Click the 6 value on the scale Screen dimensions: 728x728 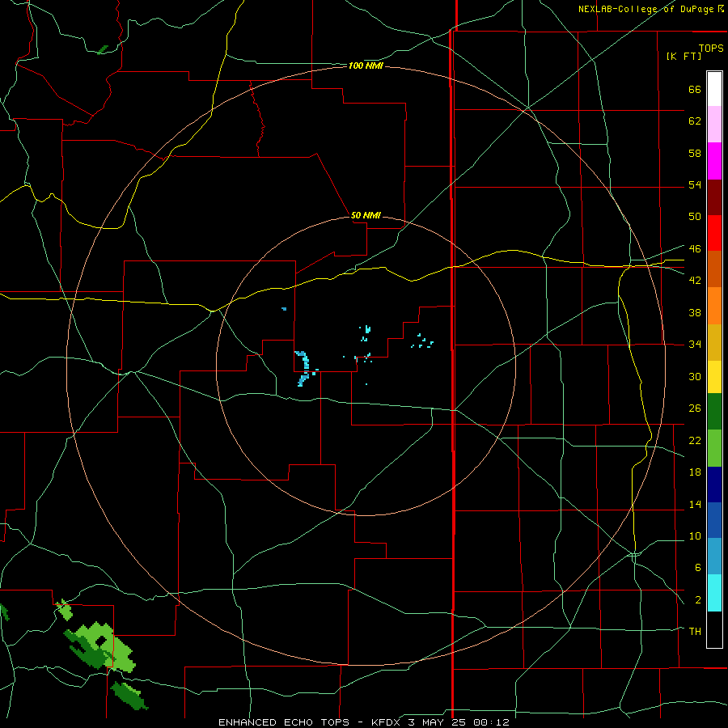pyautogui.click(x=697, y=568)
